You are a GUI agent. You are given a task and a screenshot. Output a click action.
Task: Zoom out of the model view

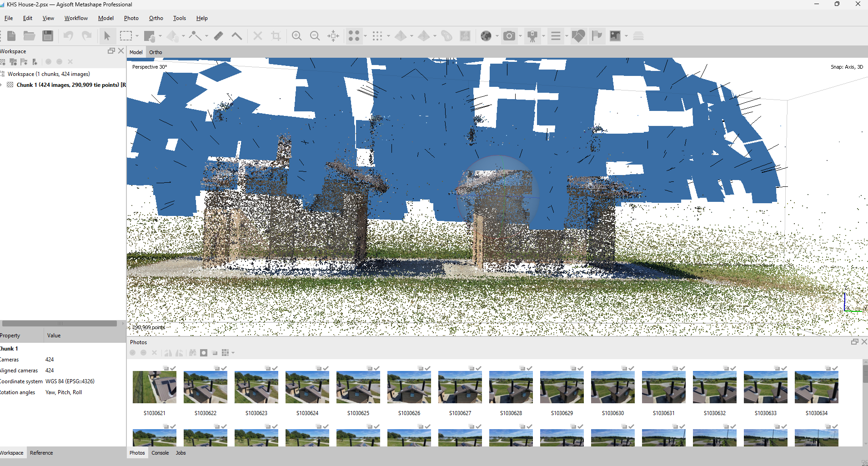[x=315, y=36]
